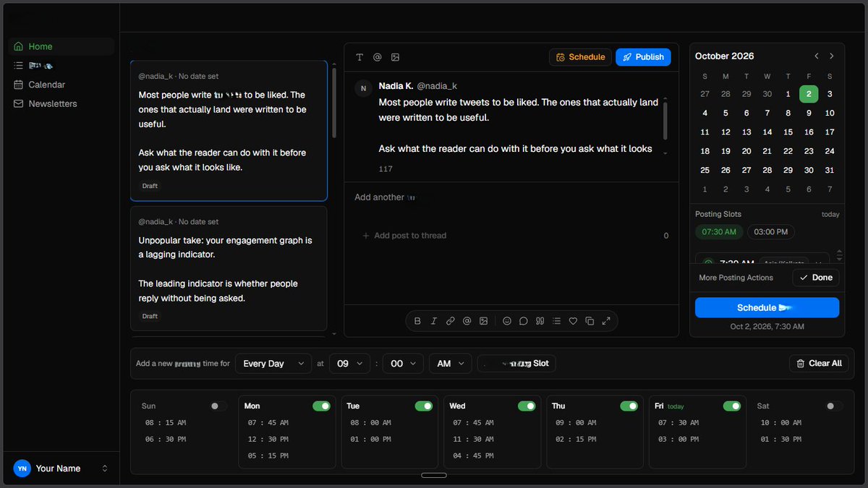Publish the post now
Viewport: 868px width, 488px height.
[643, 57]
